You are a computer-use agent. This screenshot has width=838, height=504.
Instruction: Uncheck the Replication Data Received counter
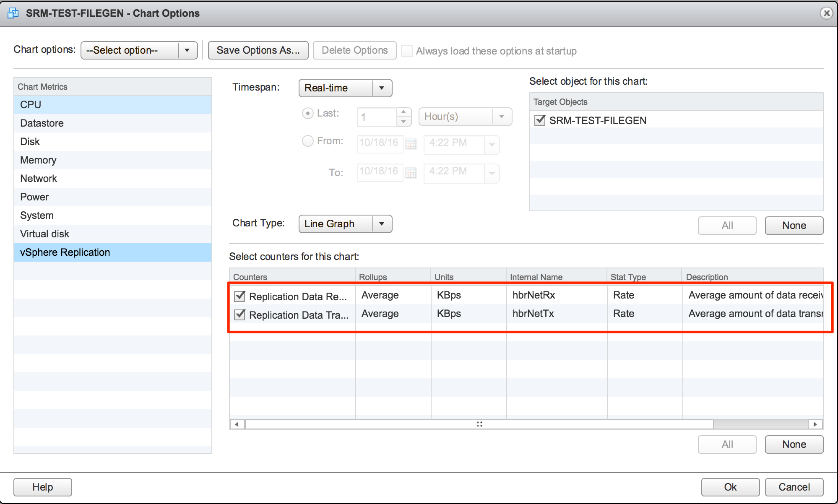click(x=239, y=296)
